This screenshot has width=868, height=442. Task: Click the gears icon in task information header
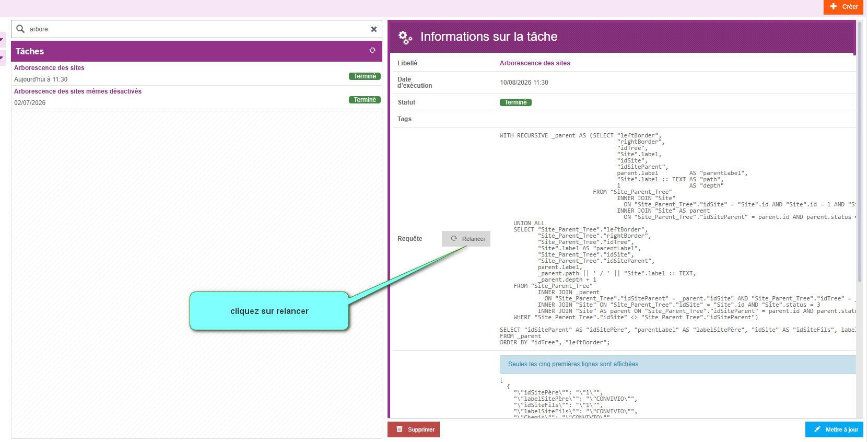[405, 37]
